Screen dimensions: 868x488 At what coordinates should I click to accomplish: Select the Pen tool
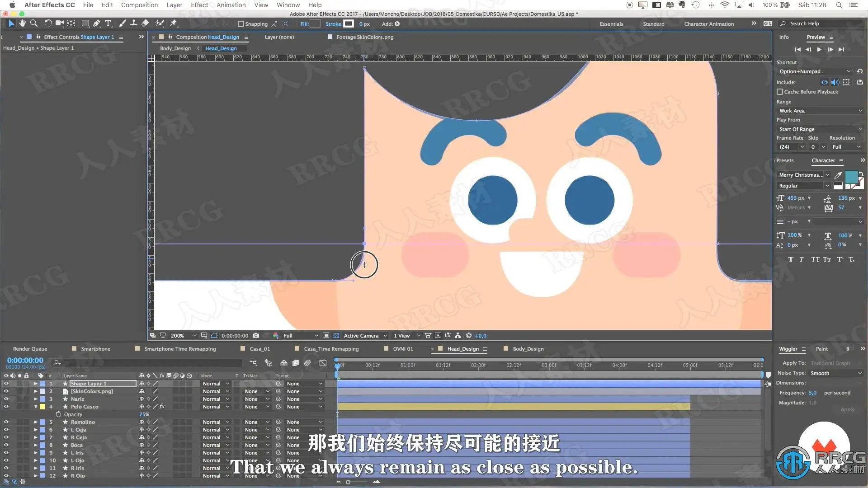(x=96, y=23)
